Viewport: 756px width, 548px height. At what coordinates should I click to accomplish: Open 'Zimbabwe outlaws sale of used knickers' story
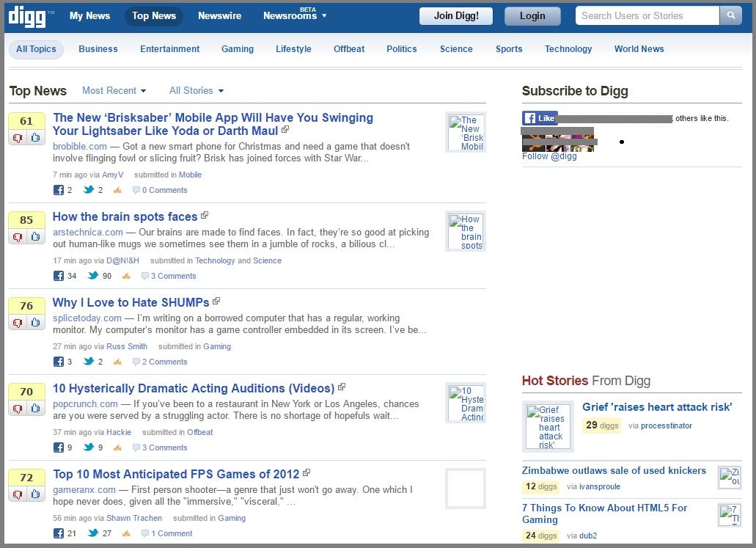pyautogui.click(x=614, y=470)
